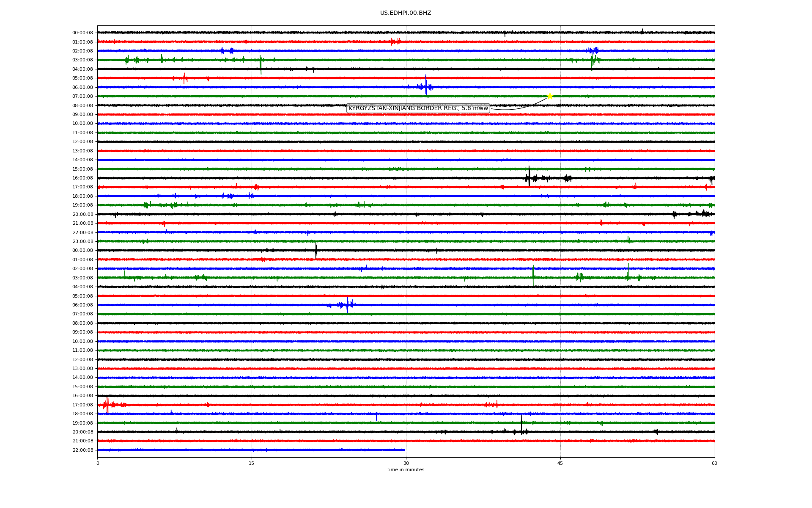Click the 22:00:08 label of the last trace
812x508 pixels.
(82, 450)
